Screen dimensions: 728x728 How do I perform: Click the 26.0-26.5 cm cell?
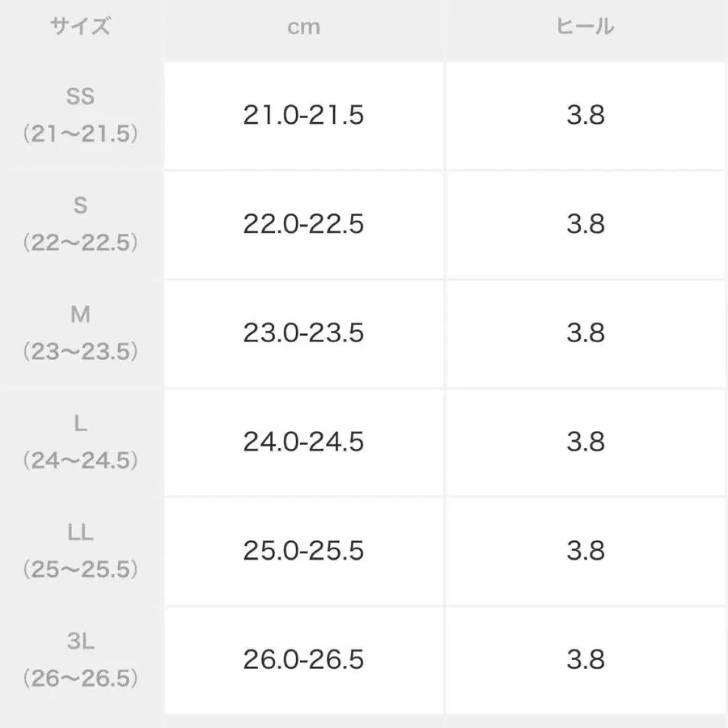303,659
